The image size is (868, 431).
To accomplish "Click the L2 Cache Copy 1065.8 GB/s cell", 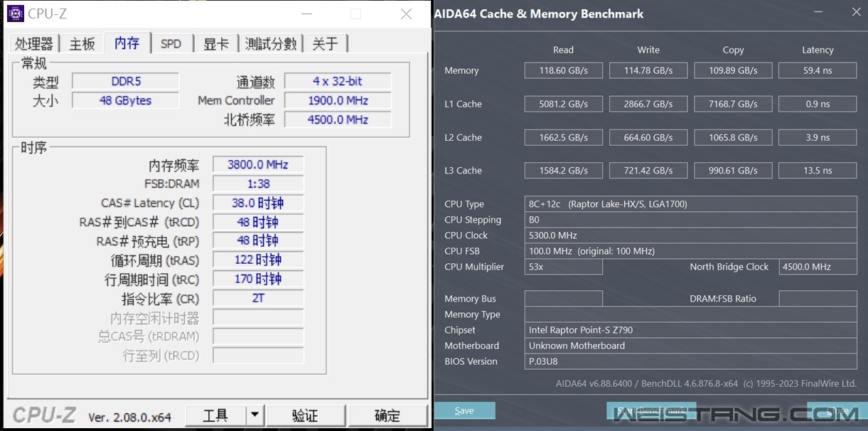I will pos(733,137).
